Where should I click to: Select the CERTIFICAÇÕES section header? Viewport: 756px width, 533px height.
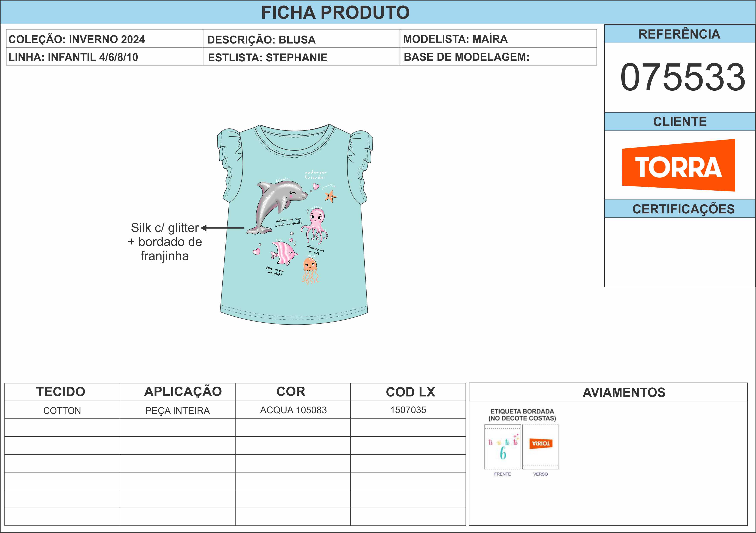[x=680, y=209]
